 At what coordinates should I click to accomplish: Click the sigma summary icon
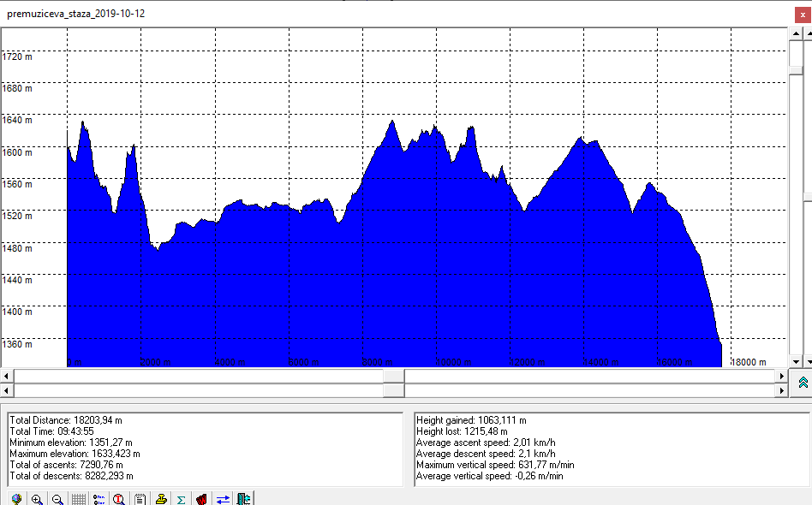pos(181,498)
